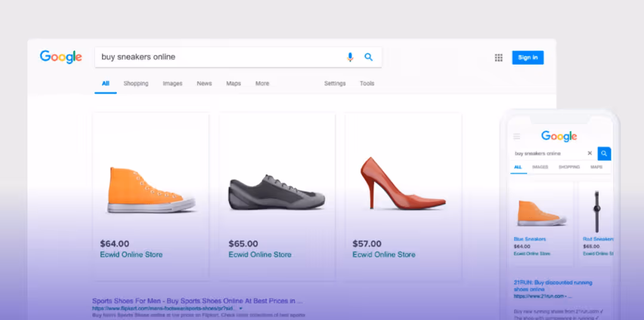Click the desktop magnifier search icon
This screenshot has width=644, height=320.
369,57
